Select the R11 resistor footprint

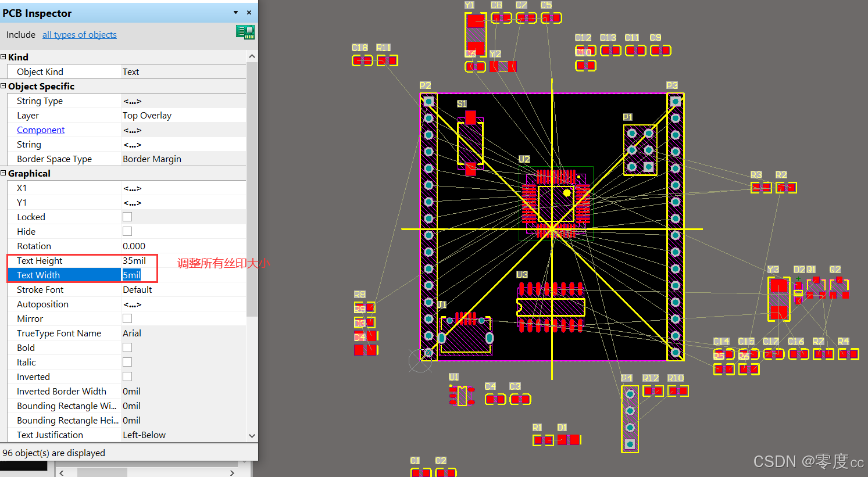click(x=387, y=60)
